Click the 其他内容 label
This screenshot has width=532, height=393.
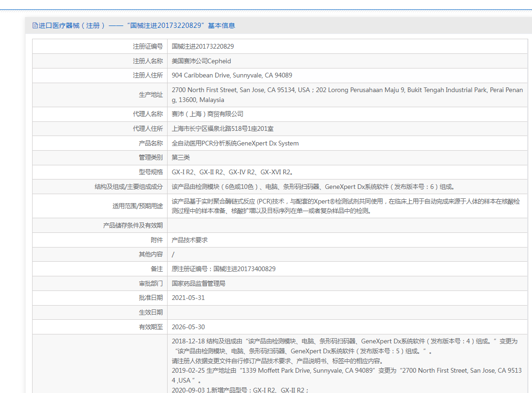[x=151, y=254]
